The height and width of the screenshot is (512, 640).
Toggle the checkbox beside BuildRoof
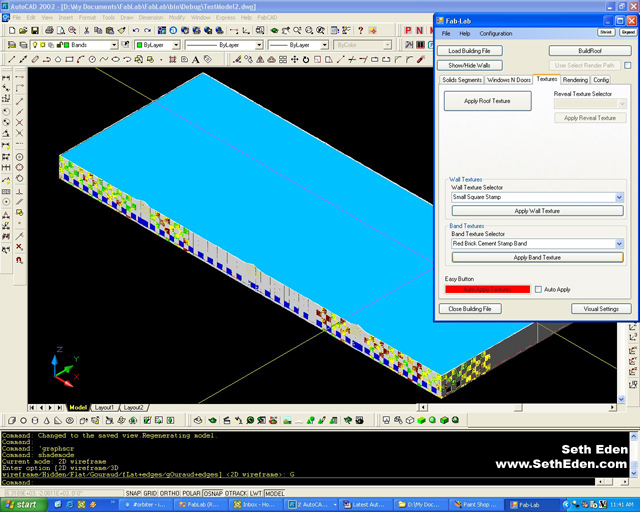[627, 65]
